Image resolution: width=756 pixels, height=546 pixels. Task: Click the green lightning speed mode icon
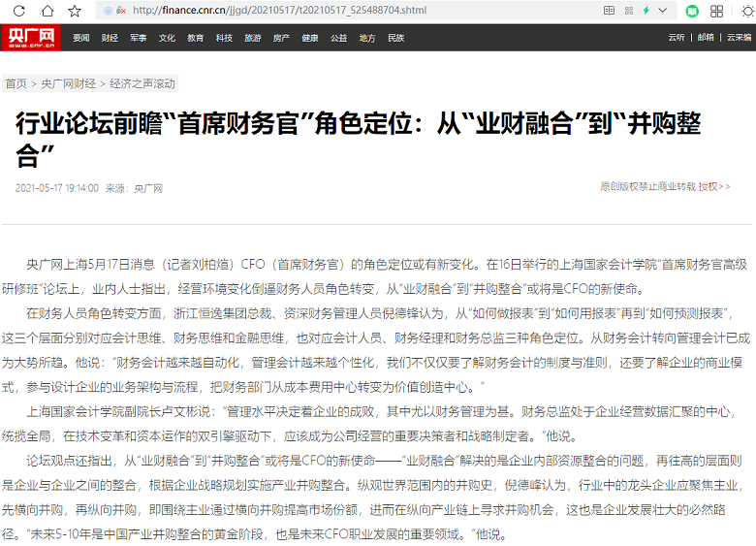tap(646, 11)
